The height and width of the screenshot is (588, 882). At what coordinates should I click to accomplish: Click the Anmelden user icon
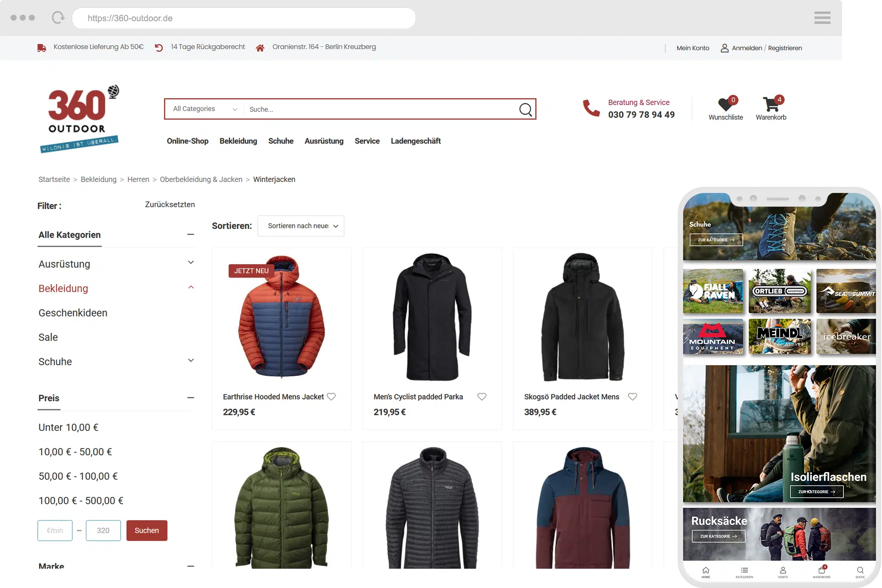pos(724,48)
